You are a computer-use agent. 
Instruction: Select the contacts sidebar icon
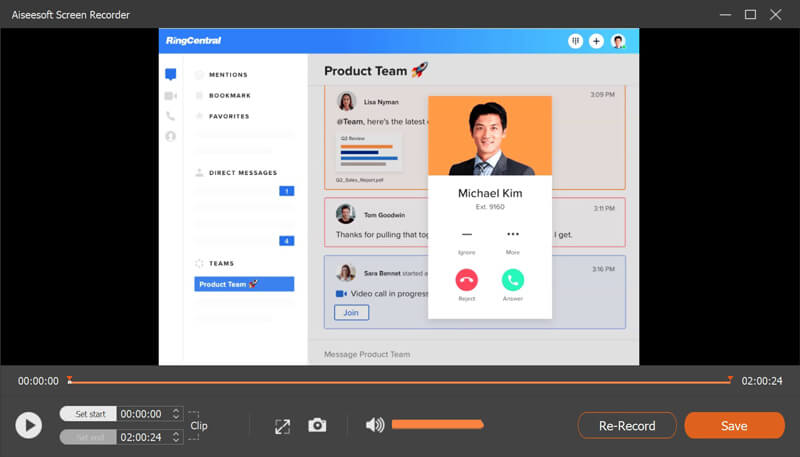pos(170,136)
